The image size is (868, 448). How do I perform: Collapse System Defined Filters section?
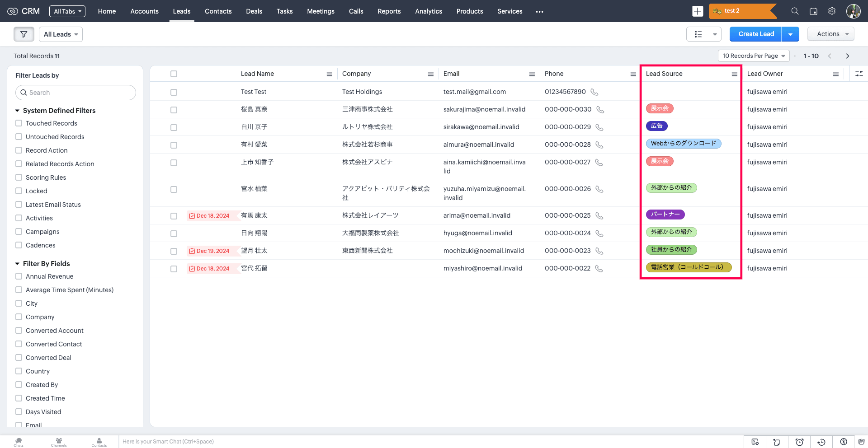[17, 111]
